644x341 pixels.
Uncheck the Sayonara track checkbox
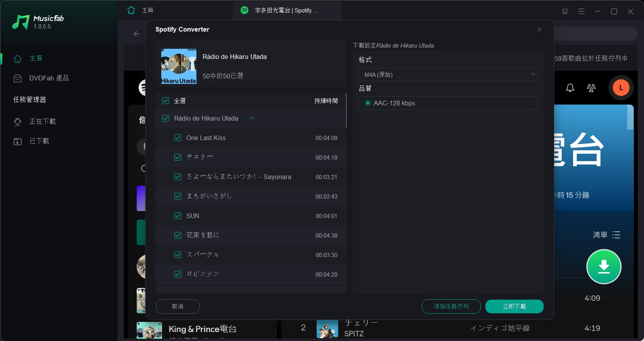point(178,177)
